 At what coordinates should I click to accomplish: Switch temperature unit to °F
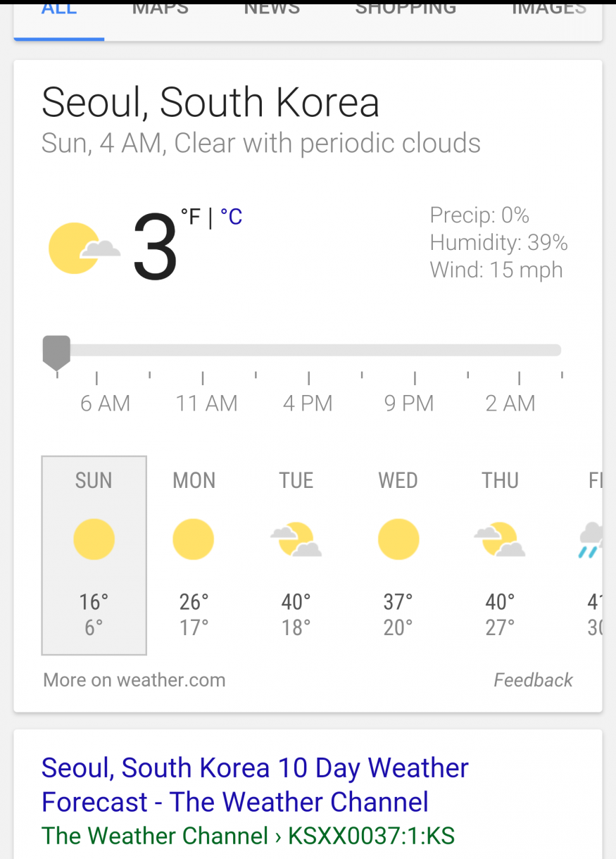point(191,217)
